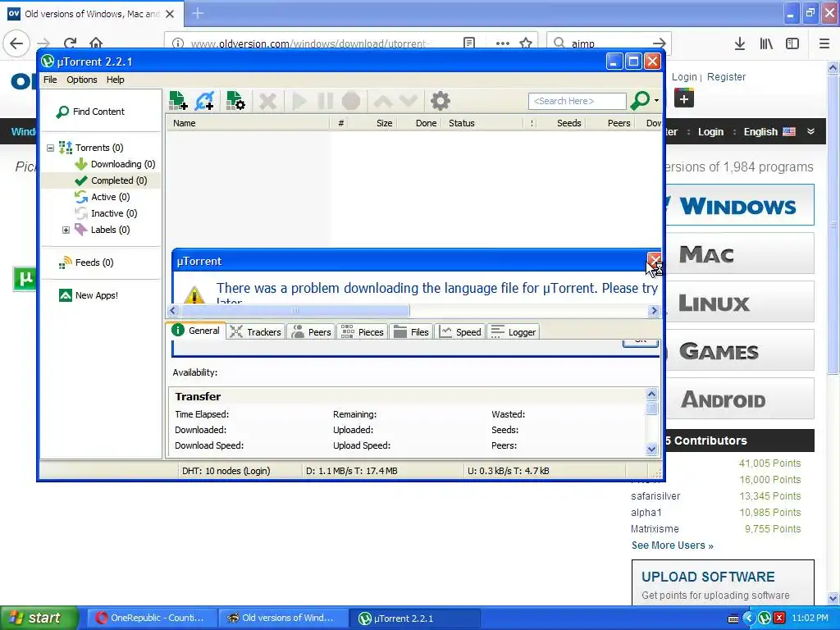Click browser Back button
The width and height of the screenshot is (840, 630).
click(16, 43)
